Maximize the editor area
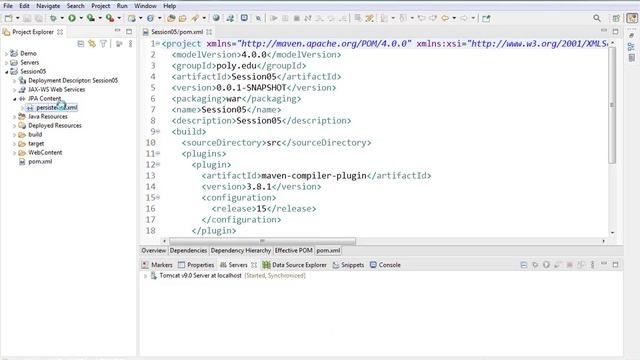This screenshot has width=640, height=360. coord(616,31)
